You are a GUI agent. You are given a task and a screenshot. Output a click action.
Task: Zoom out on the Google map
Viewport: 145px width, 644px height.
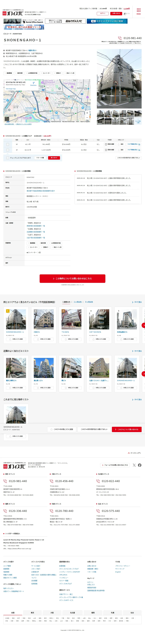coord(87,118)
